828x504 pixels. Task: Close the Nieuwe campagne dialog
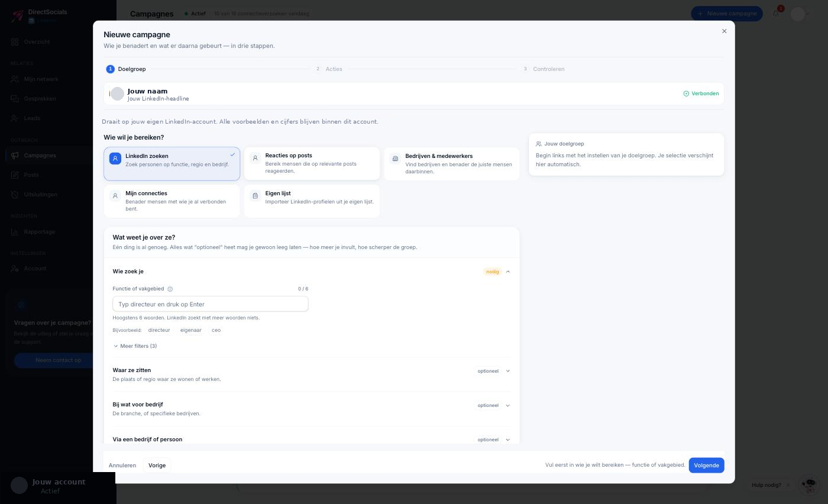(724, 31)
